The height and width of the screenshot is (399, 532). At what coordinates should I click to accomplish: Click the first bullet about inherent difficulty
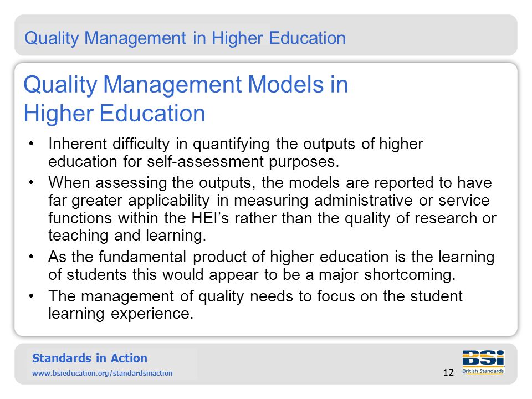tap(236, 153)
